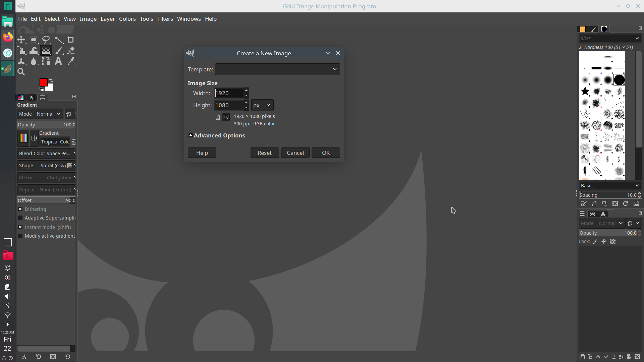
Task: Click the Reset button
Action: [x=265, y=153]
